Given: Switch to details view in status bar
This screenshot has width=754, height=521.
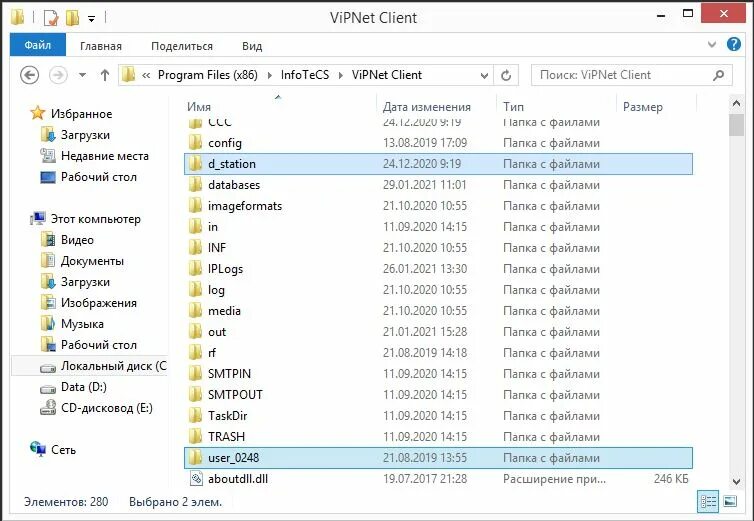Looking at the screenshot, I should pyautogui.click(x=708, y=502).
